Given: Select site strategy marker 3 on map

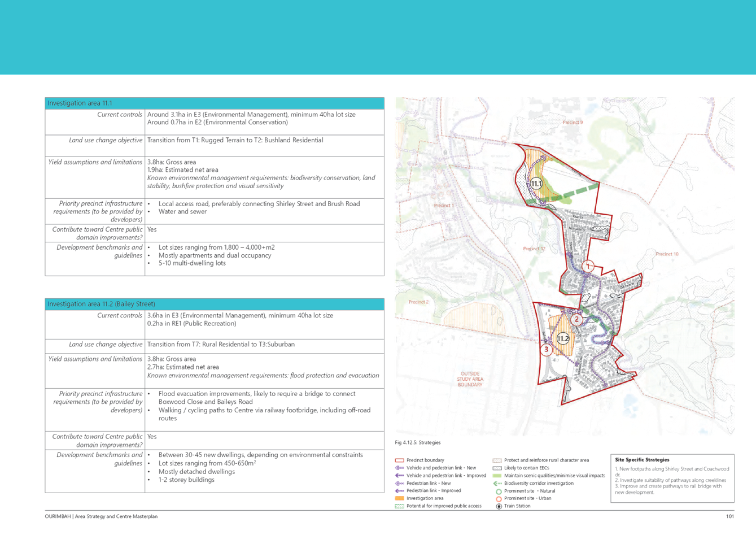Looking at the screenshot, I should 546,350.
